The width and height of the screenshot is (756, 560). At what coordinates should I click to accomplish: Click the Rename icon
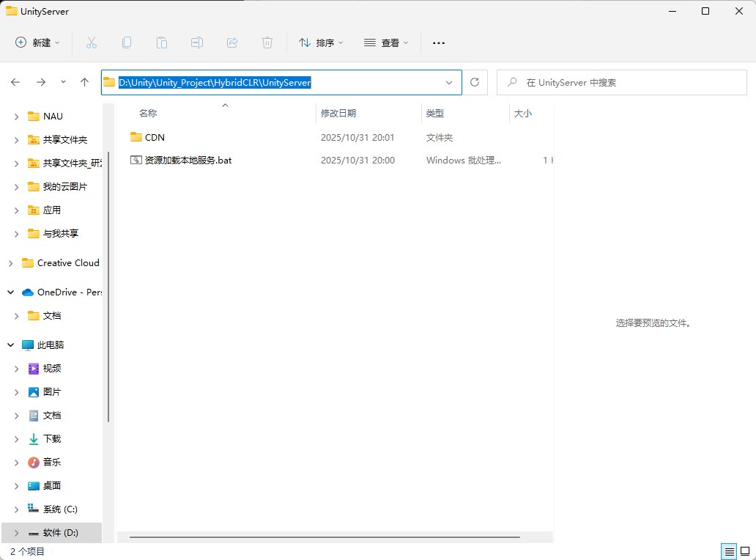(x=197, y=43)
